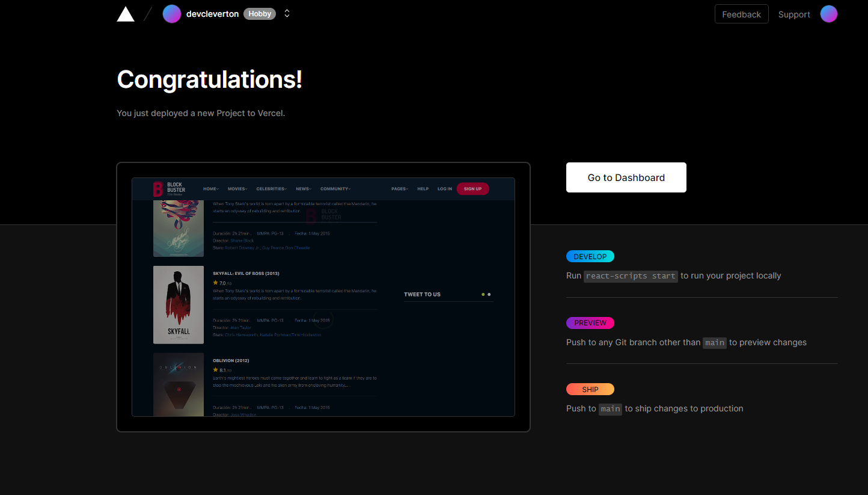Open the user avatar in the header
This screenshot has height=495, width=868.
point(829,14)
